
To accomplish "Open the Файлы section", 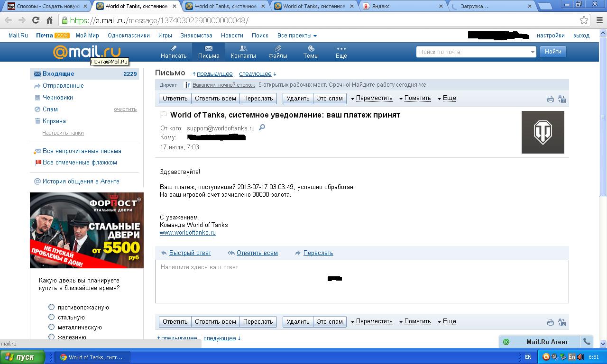I will [x=278, y=52].
